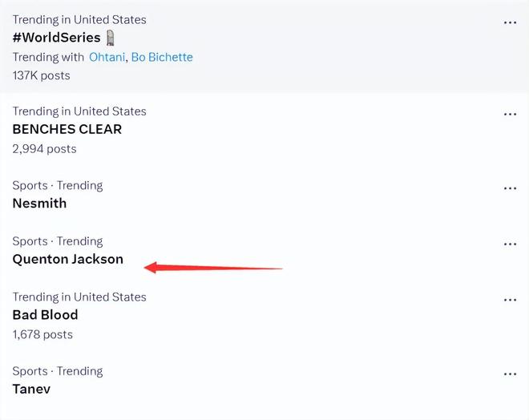This screenshot has height=420, width=529.
Task: Select the BENCHES CLEAR trending topic
Action: (x=67, y=129)
